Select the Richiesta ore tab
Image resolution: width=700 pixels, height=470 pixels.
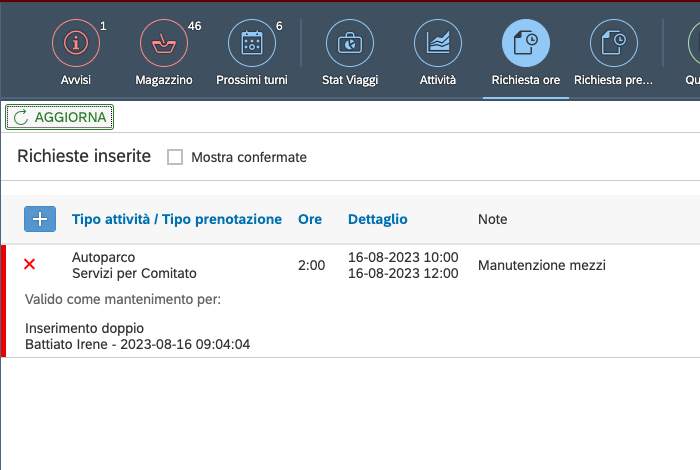coord(525,43)
